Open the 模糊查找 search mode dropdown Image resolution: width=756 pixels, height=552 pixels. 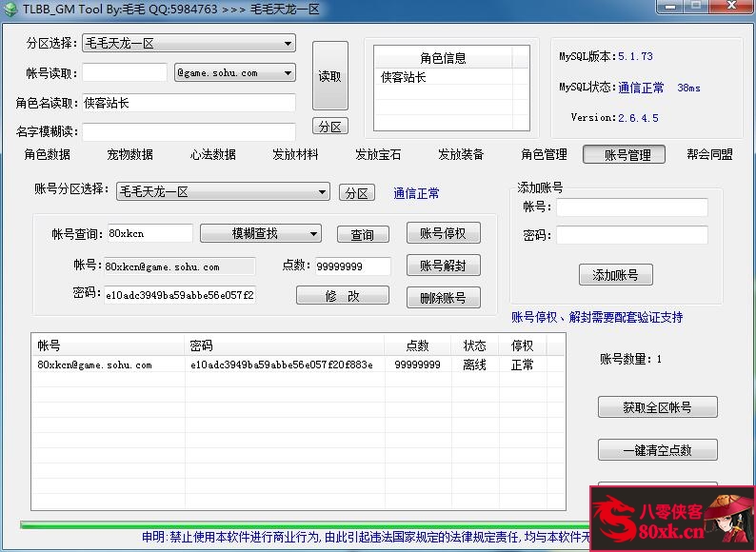coord(261,234)
